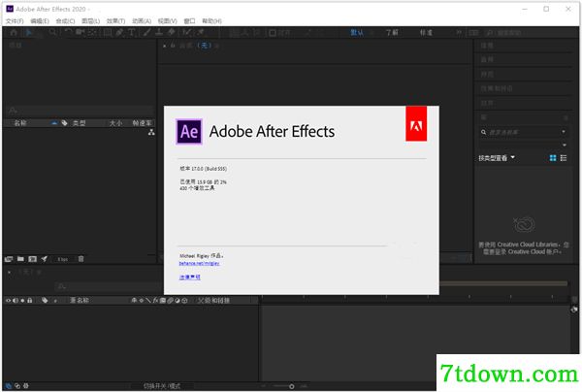
Task: Create a new folder in Project panel
Action: pos(20,259)
